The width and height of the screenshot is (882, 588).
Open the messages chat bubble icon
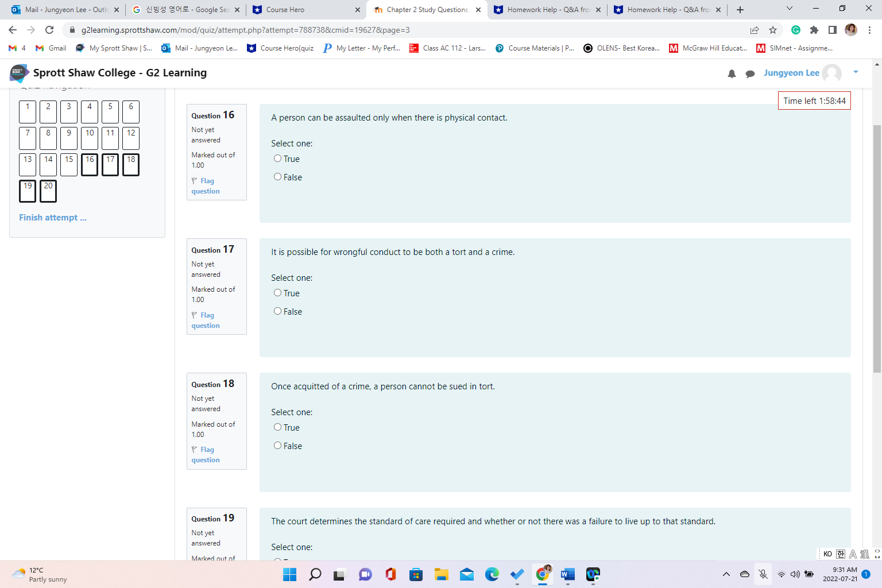tap(750, 73)
